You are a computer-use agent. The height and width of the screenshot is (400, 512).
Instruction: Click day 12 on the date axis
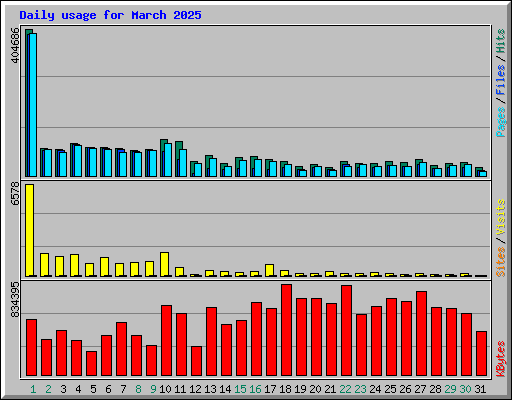pos(195,389)
